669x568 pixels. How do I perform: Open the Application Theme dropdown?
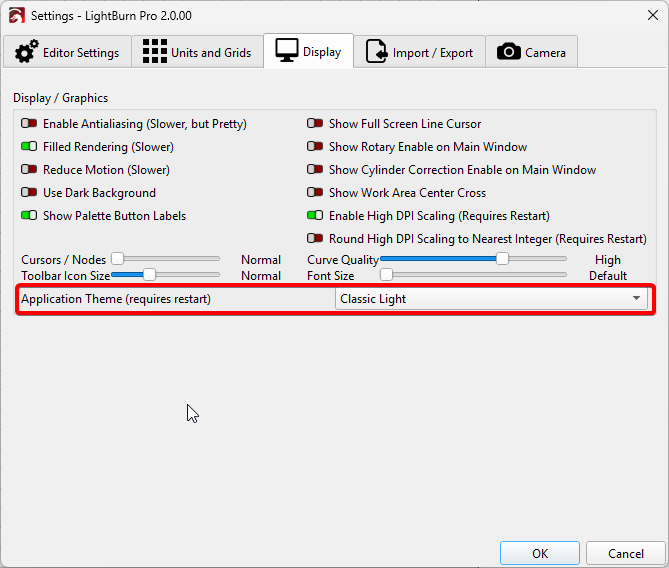click(x=491, y=299)
